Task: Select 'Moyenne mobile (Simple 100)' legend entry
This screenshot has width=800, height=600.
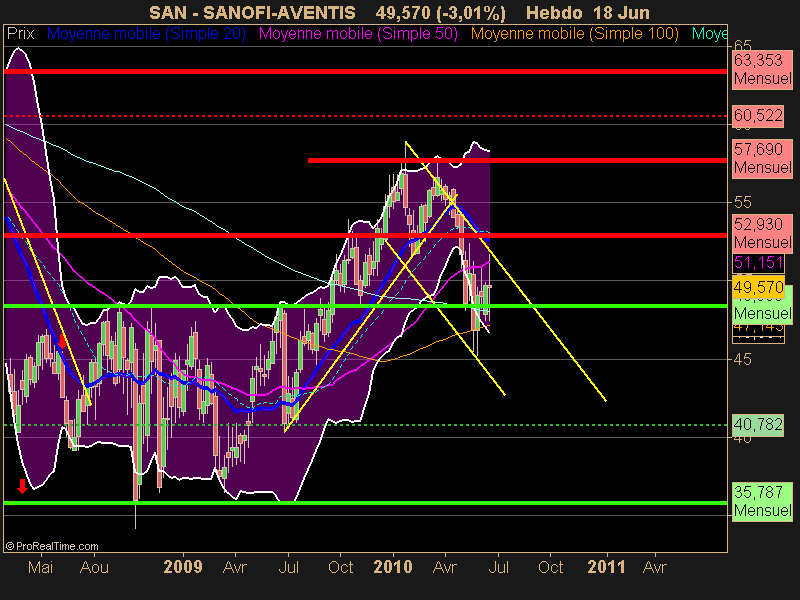Action: point(574,34)
